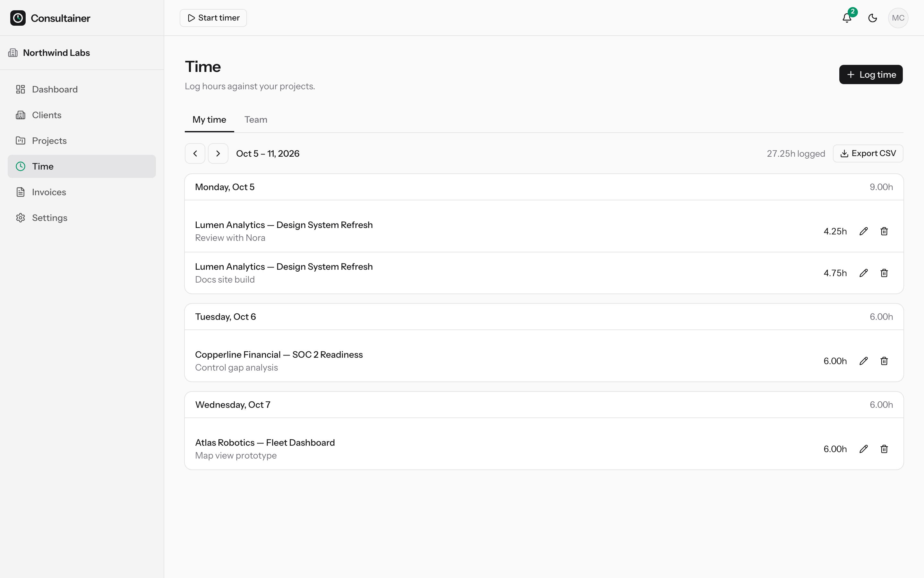Open the MC user avatar menu
Screen dimensions: 924x578
pyautogui.click(x=898, y=18)
